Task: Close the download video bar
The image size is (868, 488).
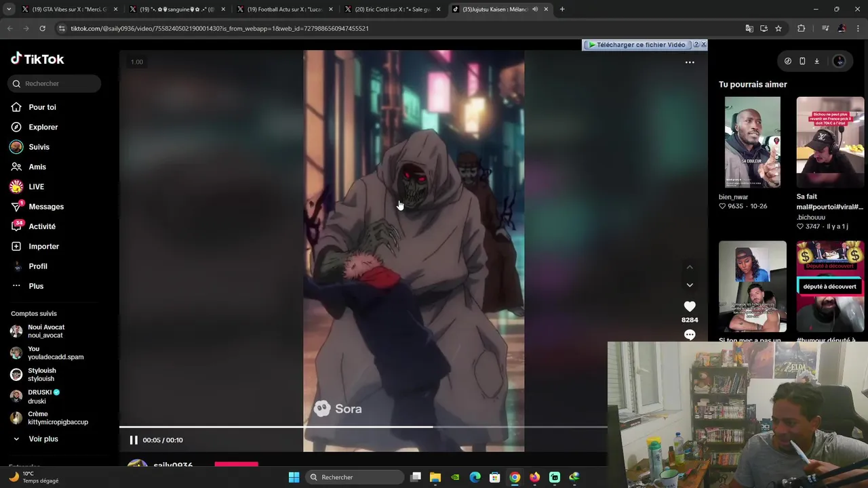Action: pos(703,45)
